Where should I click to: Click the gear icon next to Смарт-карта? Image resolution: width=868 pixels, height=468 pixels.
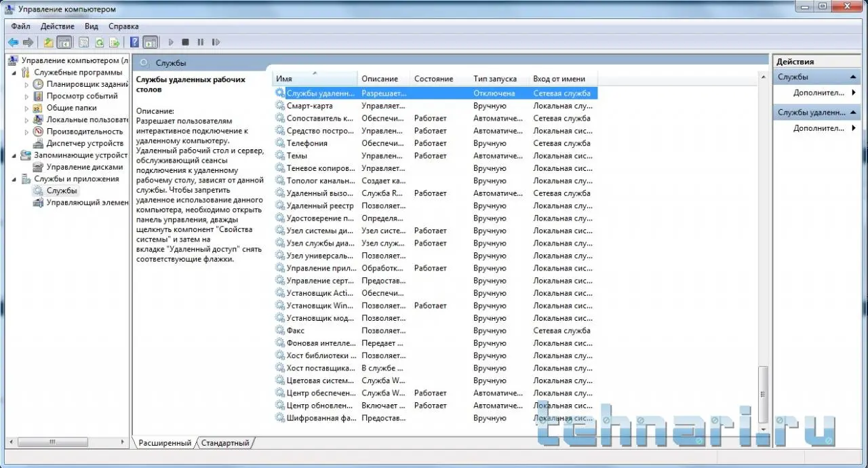click(x=280, y=106)
